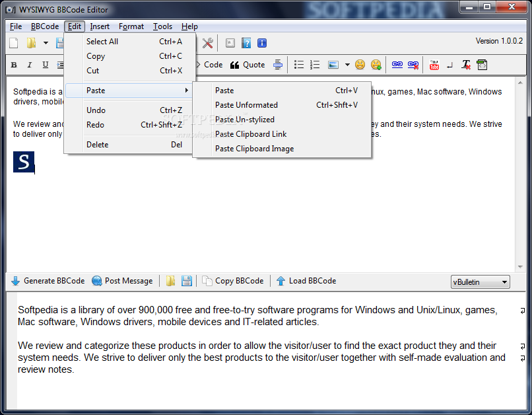Create a new blank document
The width and height of the screenshot is (532, 415).
tap(14, 43)
